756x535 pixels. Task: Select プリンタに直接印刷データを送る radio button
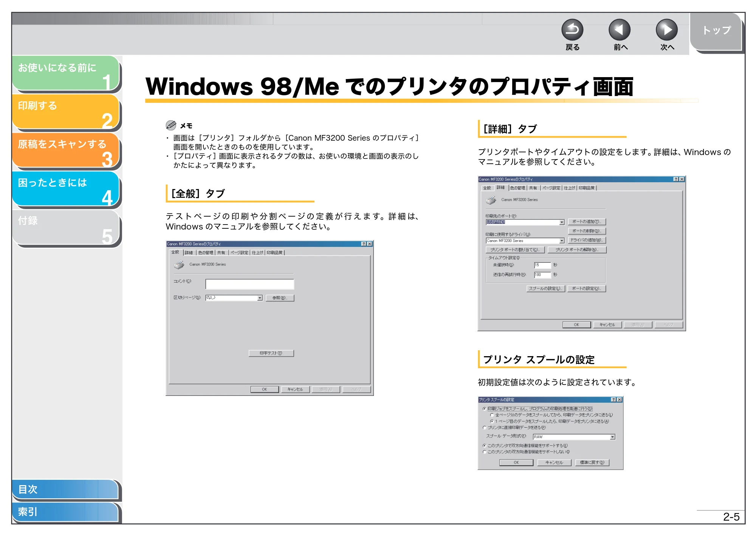[485, 428]
